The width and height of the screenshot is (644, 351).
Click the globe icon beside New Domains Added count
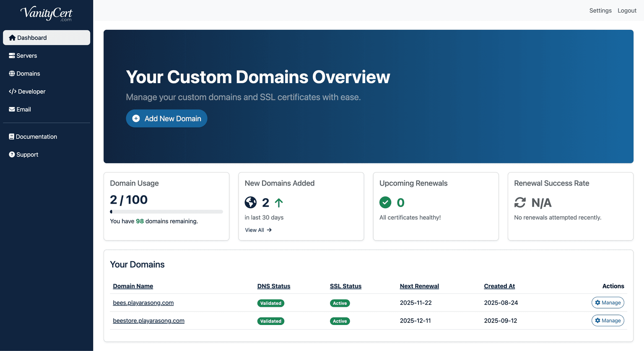(250, 202)
